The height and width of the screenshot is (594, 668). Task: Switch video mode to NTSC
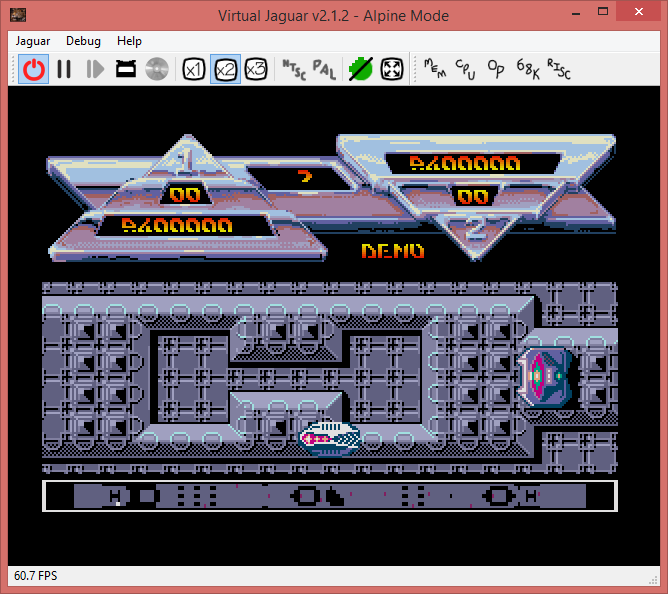pos(293,69)
